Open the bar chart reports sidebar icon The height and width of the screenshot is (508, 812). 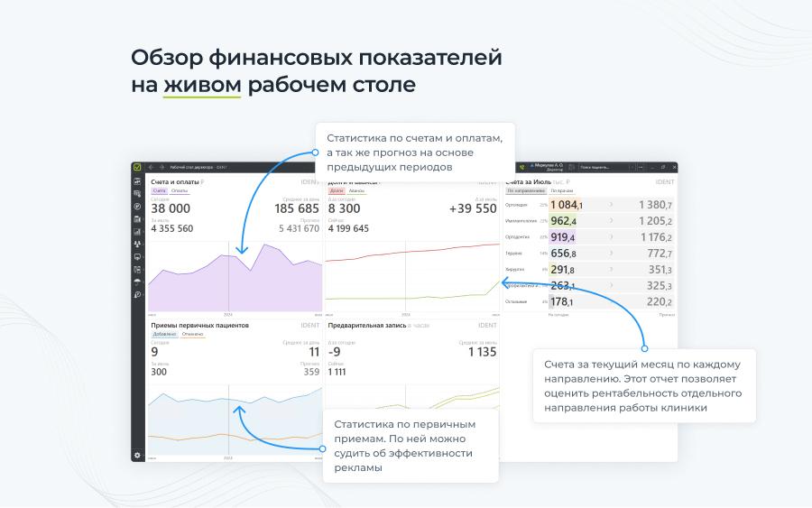coord(137,232)
